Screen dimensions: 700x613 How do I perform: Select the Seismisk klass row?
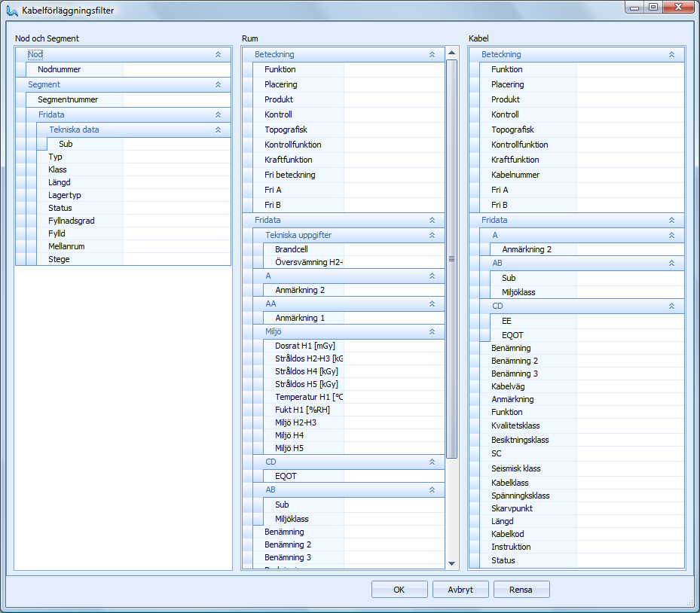click(x=582, y=468)
